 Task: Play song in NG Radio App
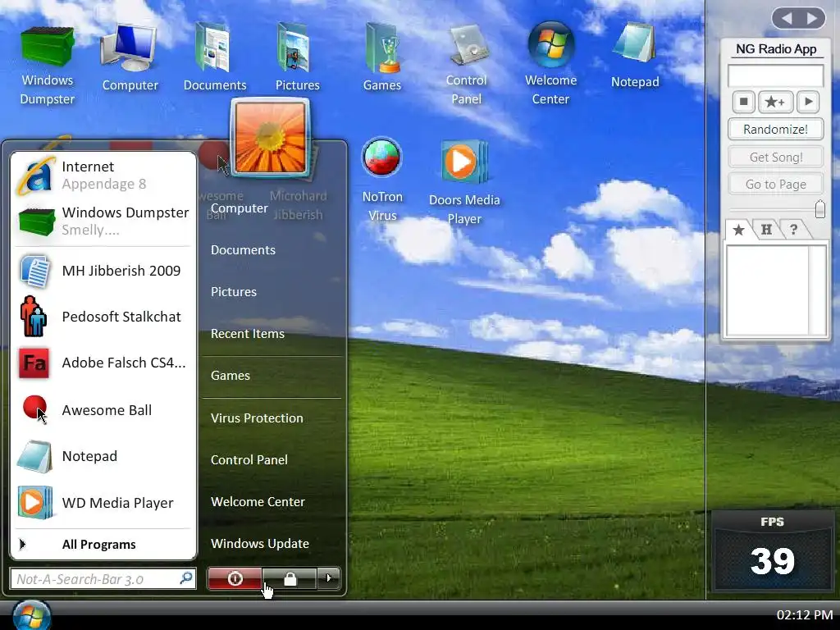click(808, 101)
